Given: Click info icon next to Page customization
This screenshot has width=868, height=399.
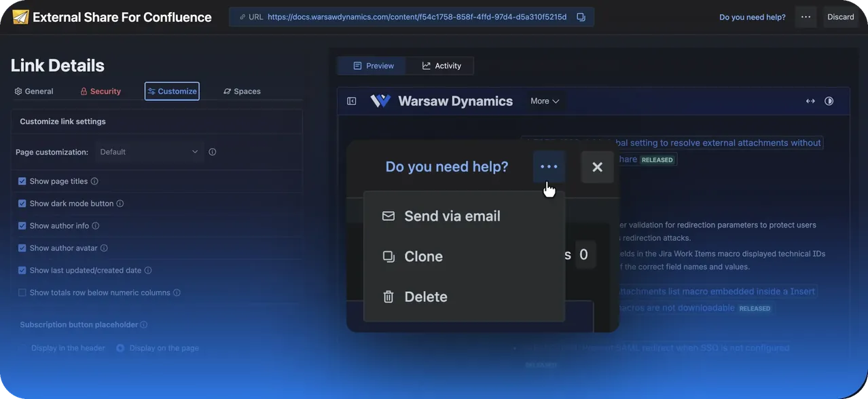Looking at the screenshot, I should tap(213, 152).
